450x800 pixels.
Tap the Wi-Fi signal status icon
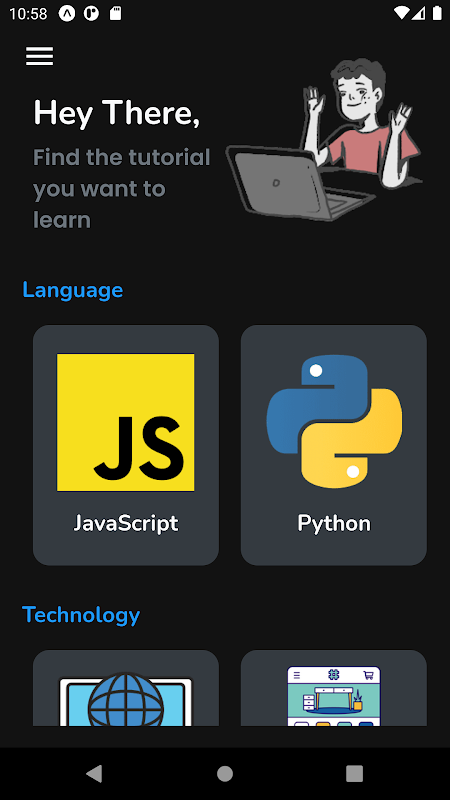click(x=402, y=14)
